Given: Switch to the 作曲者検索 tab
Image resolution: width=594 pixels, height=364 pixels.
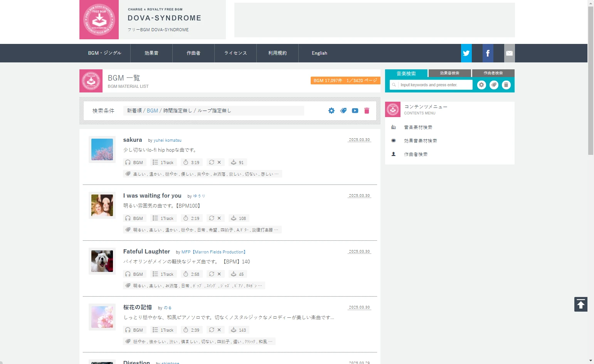Looking at the screenshot, I should [x=493, y=73].
